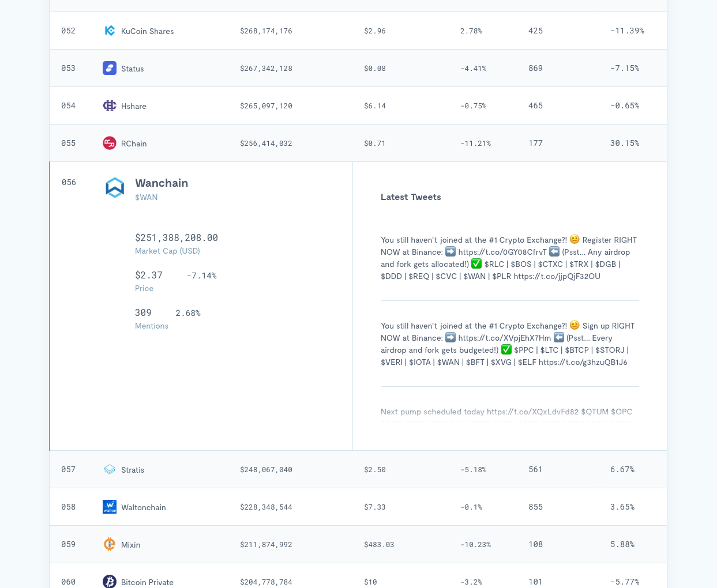Click the Hshare gear-style logo
The height and width of the screenshot is (588, 717).
pos(110,105)
